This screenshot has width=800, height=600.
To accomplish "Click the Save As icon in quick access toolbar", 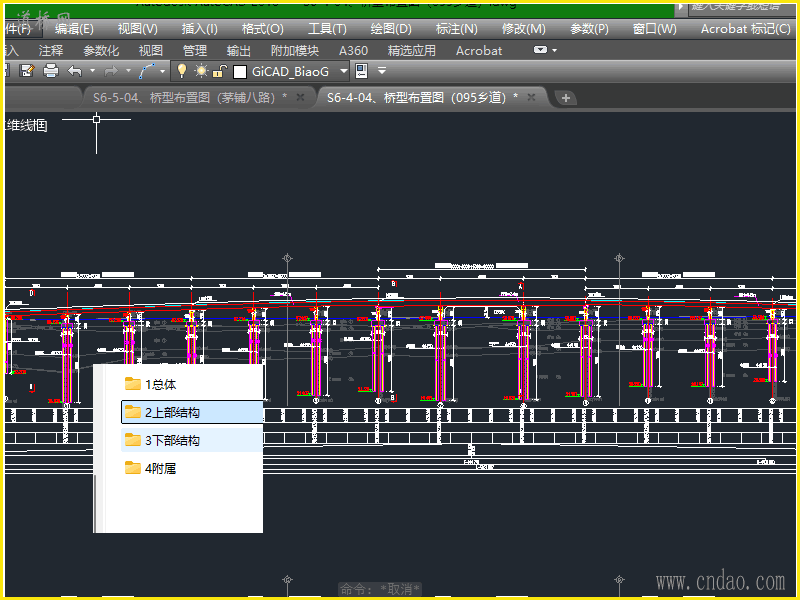I will coord(27,71).
